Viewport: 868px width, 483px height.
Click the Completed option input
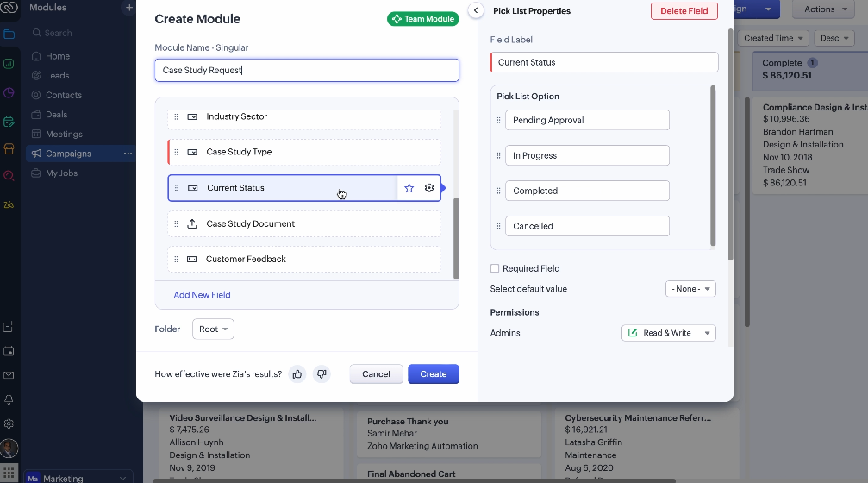point(587,191)
